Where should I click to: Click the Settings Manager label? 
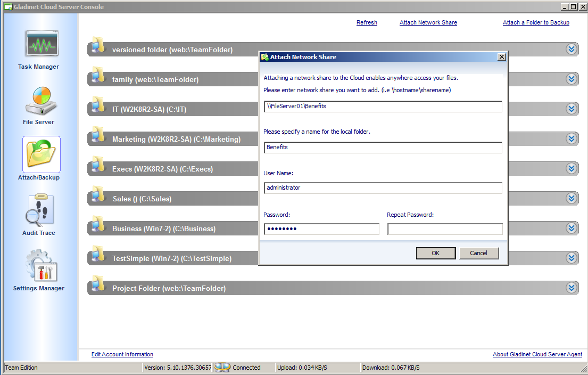tap(39, 288)
